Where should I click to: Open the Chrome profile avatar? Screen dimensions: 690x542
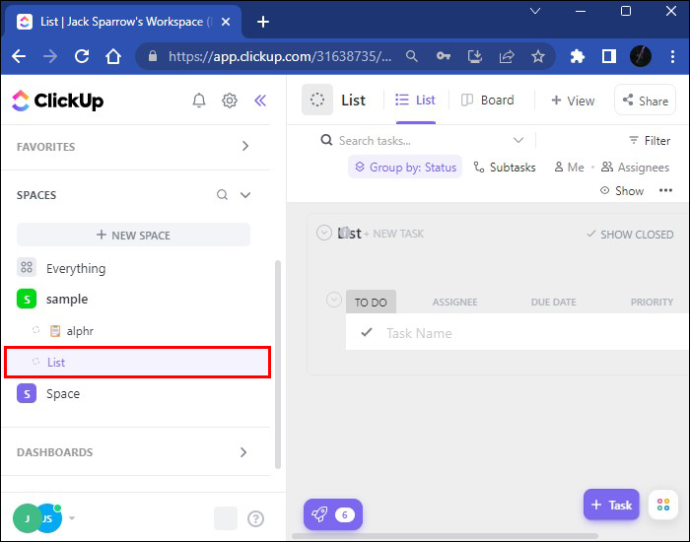641,56
